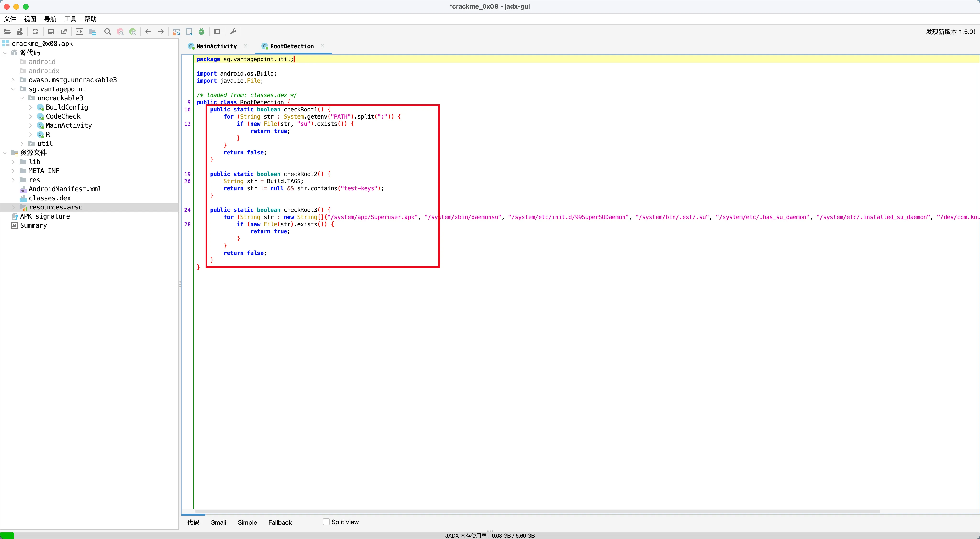Close the RootDetection tab
Screen dimensions: 980x539
(x=323, y=46)
